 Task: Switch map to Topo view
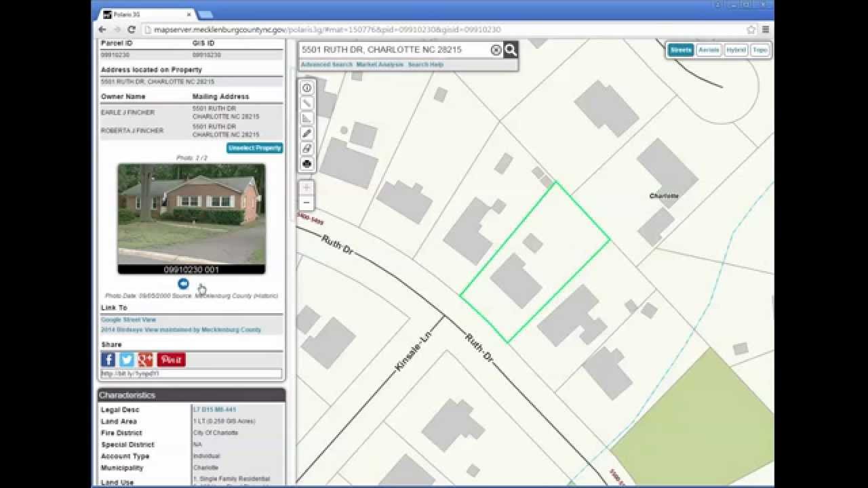[x=759, y=49]
